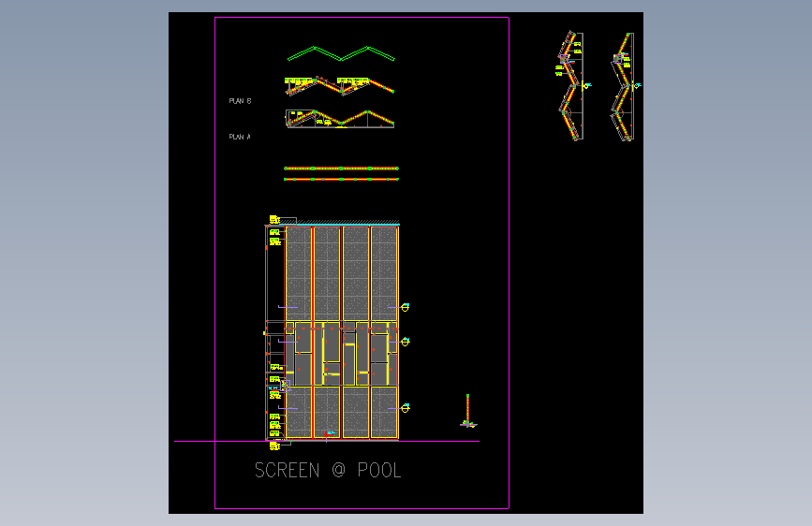Pick the Plan A zigzag plan drawing

point(339,119)
